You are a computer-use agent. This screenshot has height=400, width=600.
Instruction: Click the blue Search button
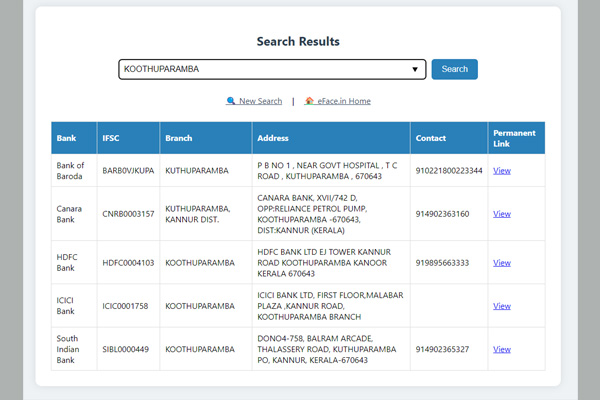(455, 69)
